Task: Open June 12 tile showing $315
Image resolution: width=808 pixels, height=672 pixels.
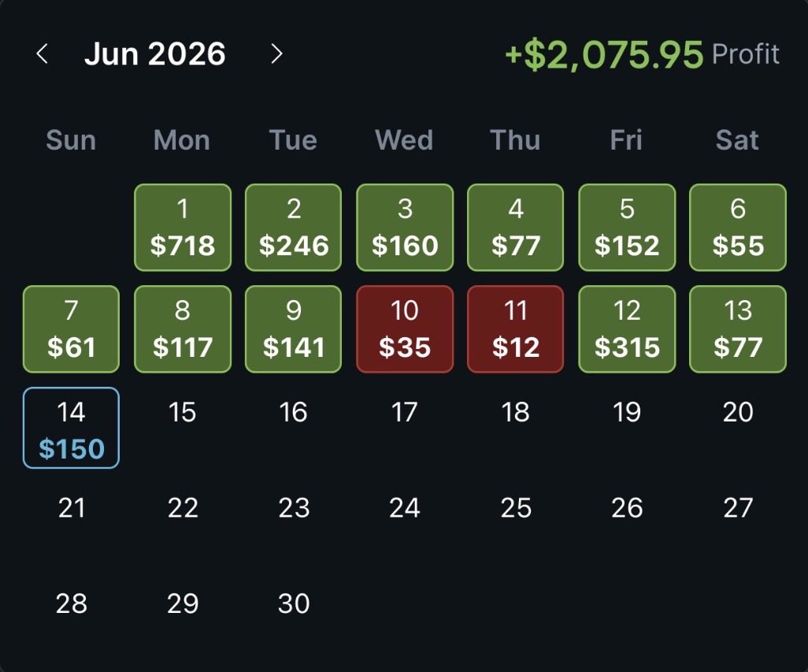Action: [x=627, y=329]
